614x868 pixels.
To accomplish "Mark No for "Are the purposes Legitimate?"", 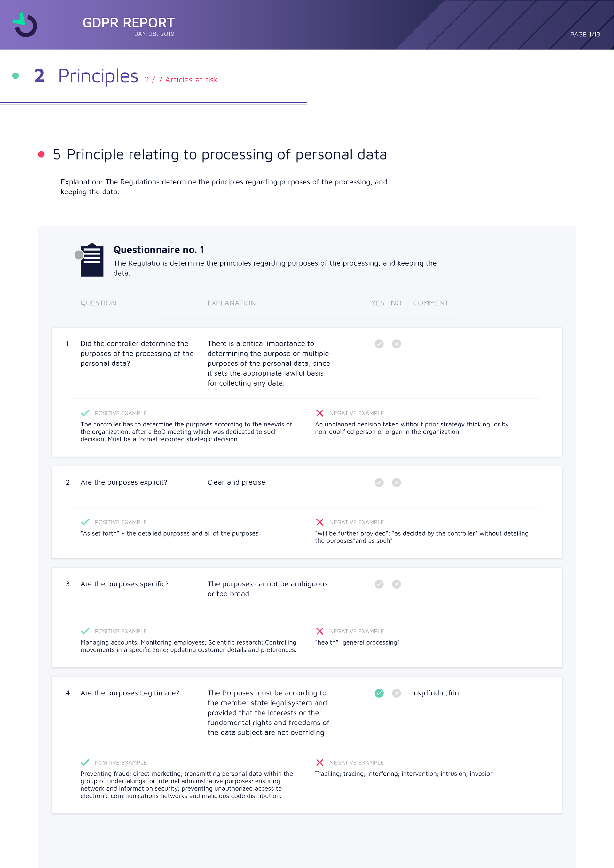I will (396, 693).
